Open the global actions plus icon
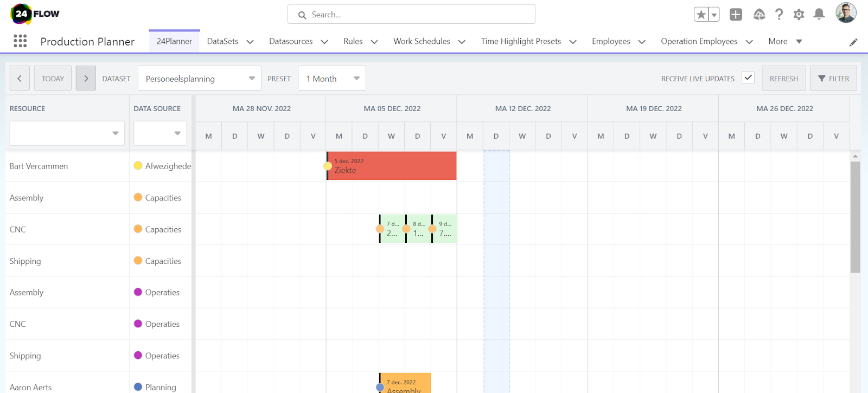Viewport: 868px width, 393px height. (736, 15)
